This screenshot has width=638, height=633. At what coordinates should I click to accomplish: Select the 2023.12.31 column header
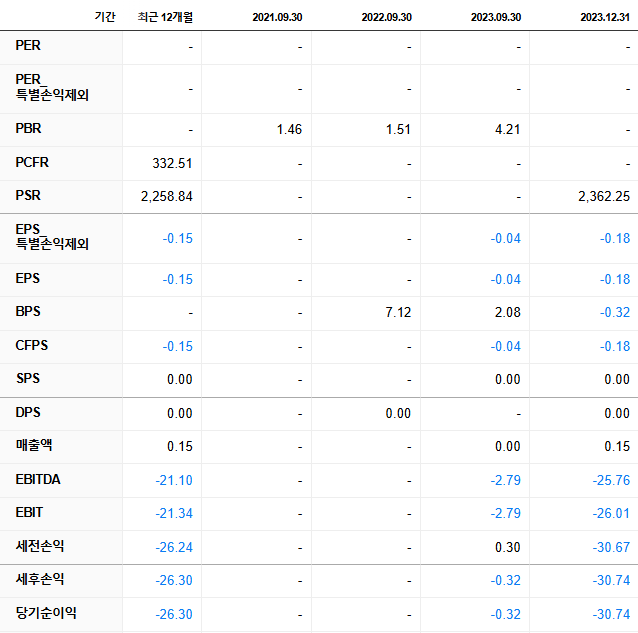[x=605, y=17]
